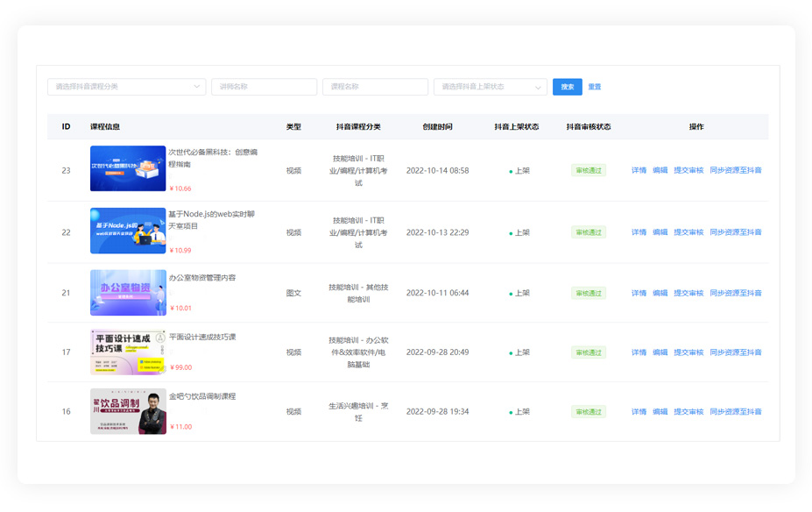This screenshot has width=812, height=512.
Task: Click 编辑 for the 金吧勺饮品调制课程 row
Action: [x=660, y=411]
